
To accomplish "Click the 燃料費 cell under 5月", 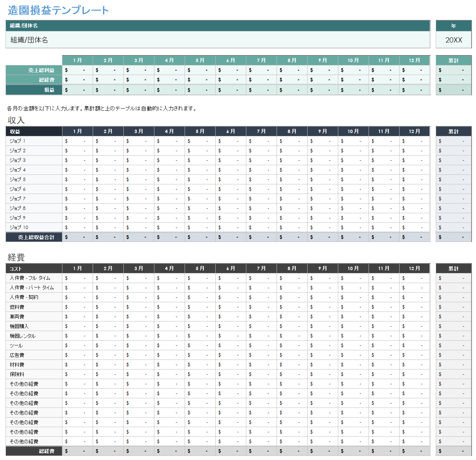I will (200, 307).
